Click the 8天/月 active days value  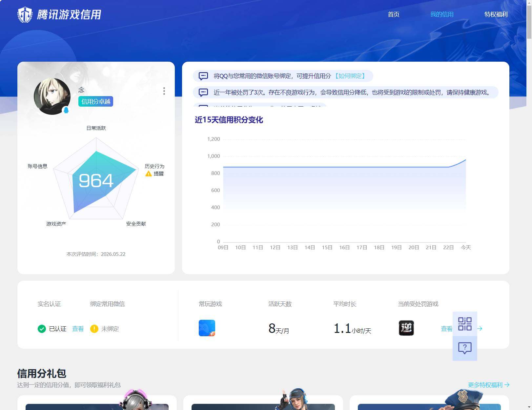pos(279,328)
